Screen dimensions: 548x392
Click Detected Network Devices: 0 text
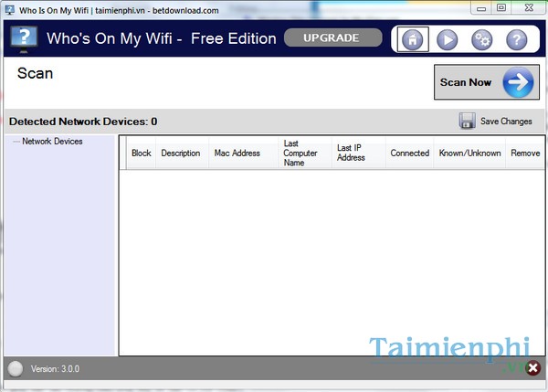point(83,122)
